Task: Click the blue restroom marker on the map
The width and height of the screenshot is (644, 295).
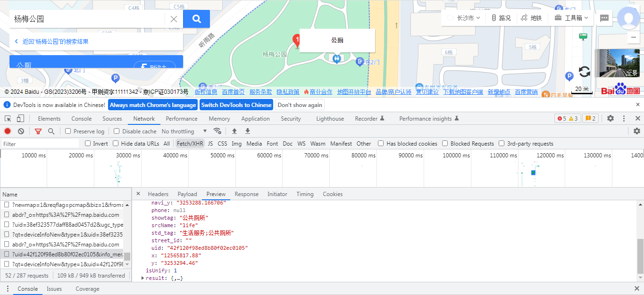Action: pyautogui.click(x=336, y=59)
